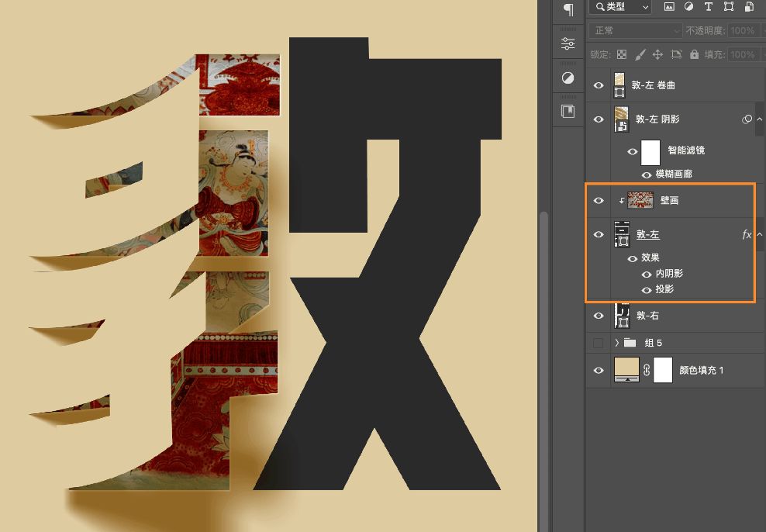Toggle visibility of 模糊画廊 filter
This screenshot has height=532, width=766.
pos(647,174)
